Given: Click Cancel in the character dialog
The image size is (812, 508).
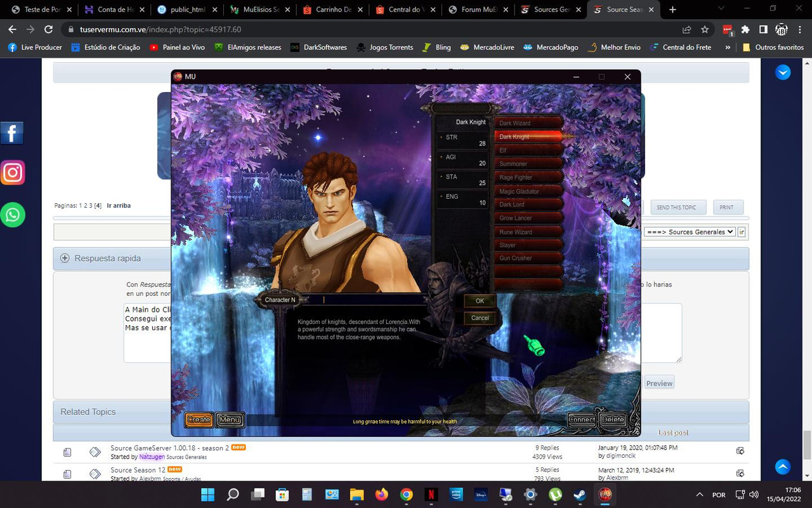Looking at the screenshot, I should 480,317.
